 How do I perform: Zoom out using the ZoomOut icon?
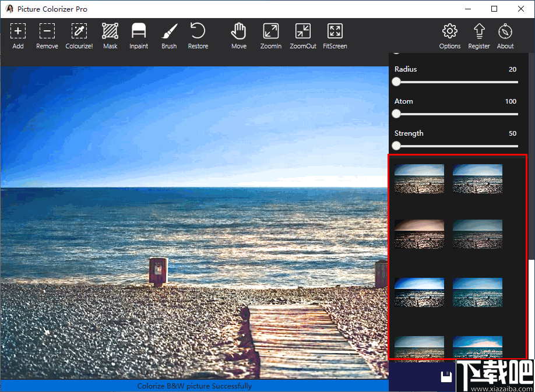pos(302,35)
